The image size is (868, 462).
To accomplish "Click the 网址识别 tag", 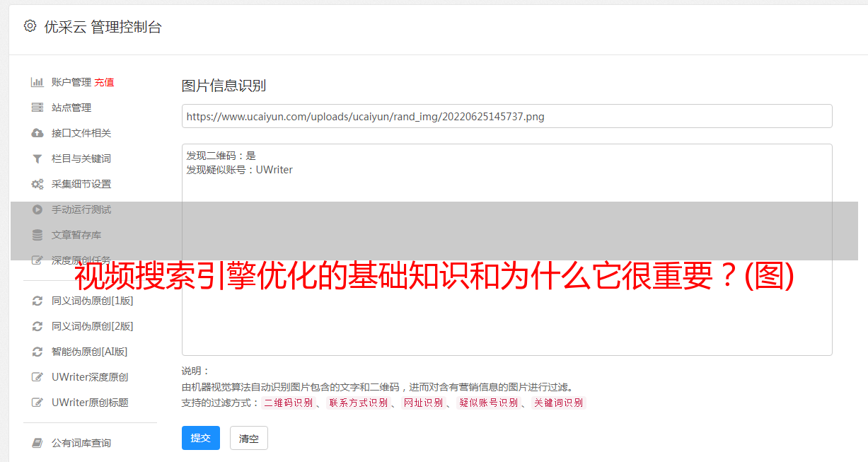I will pos(423,403).
